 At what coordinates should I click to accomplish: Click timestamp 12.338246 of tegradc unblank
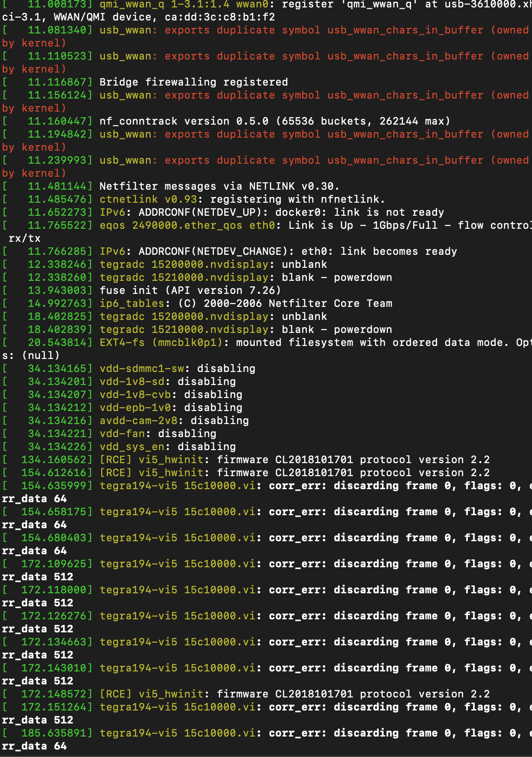pos(57,265)
